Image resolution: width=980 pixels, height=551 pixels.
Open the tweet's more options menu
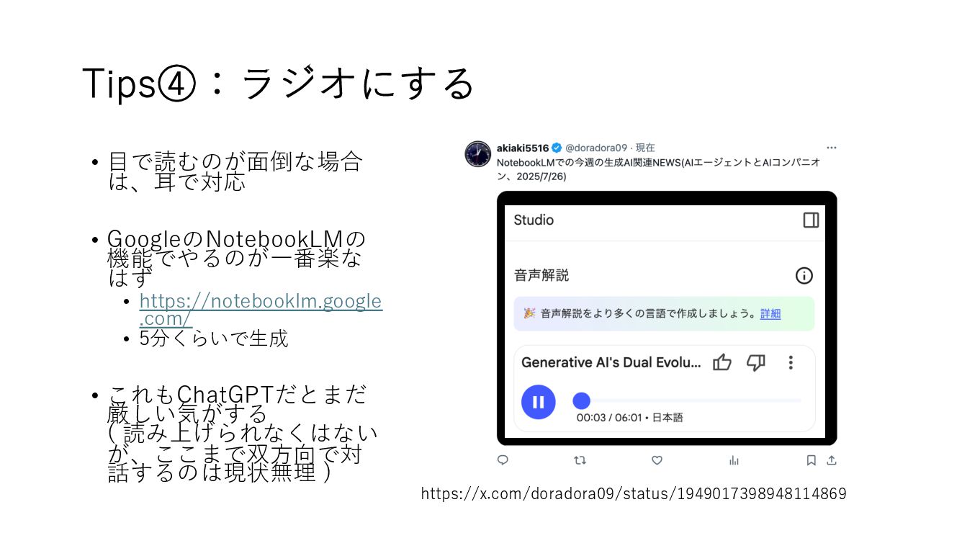point(832,148)
